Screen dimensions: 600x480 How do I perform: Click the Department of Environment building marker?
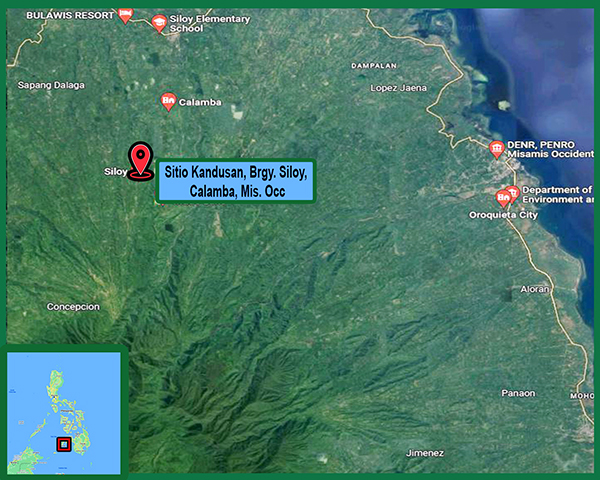[x=513, y=191]
